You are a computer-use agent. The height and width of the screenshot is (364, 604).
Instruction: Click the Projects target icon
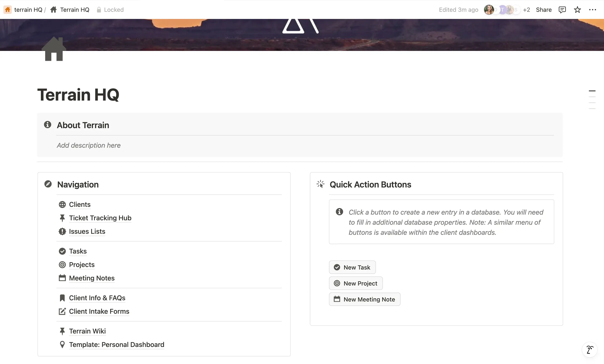click(x=62, y=264)
